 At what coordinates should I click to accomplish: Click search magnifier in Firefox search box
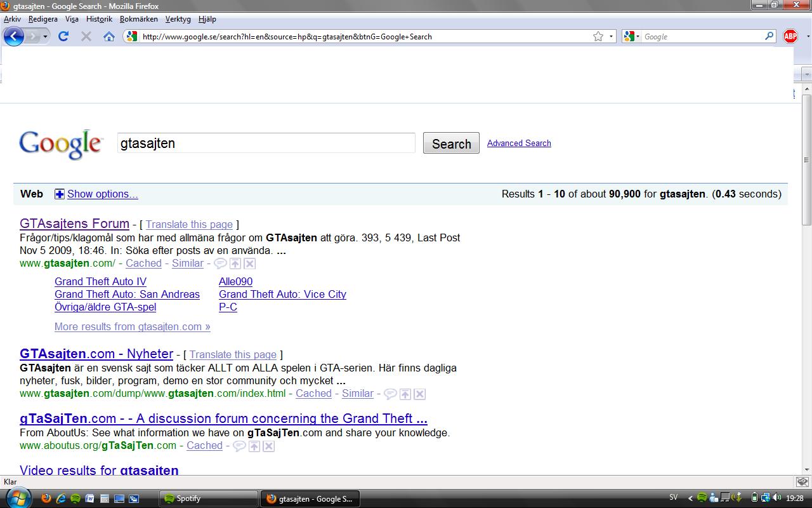click(x=769, y=36)
